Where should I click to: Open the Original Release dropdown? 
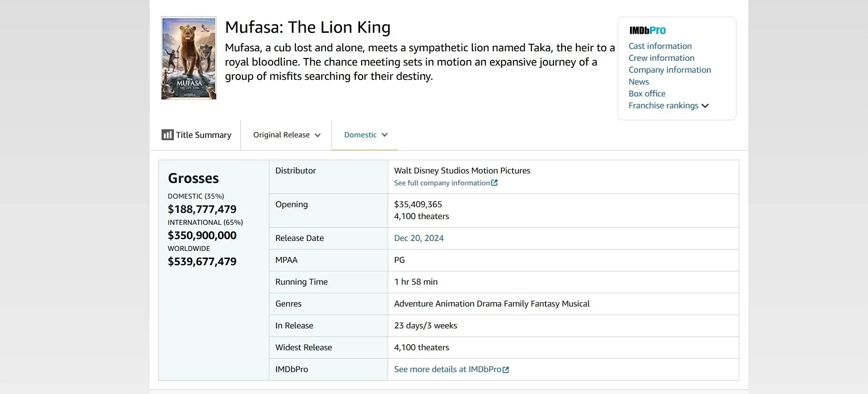[286, 135]
